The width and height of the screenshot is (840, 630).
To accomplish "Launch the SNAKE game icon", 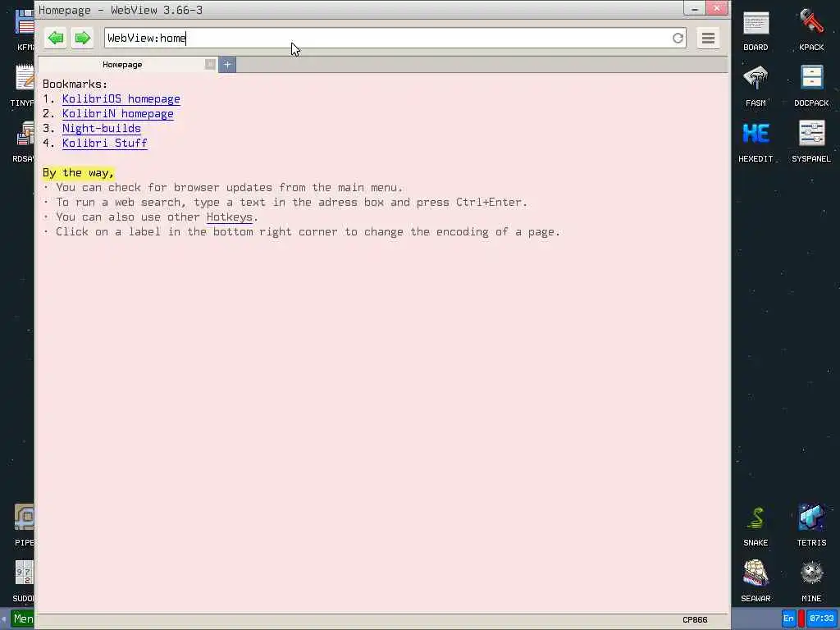I will pos(756,526).
